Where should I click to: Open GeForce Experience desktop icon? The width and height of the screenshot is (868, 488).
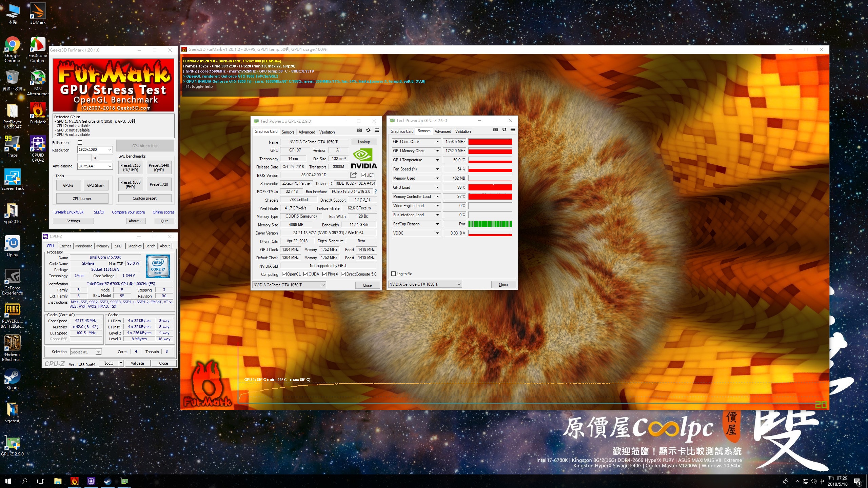(12, 282)
